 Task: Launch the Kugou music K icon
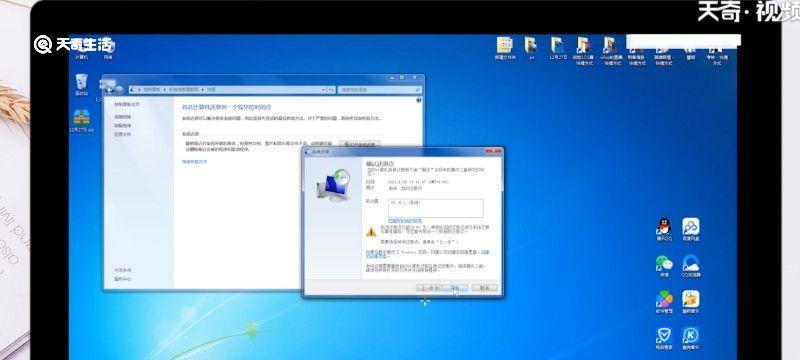pyautogui.click(x=691, y=339)
